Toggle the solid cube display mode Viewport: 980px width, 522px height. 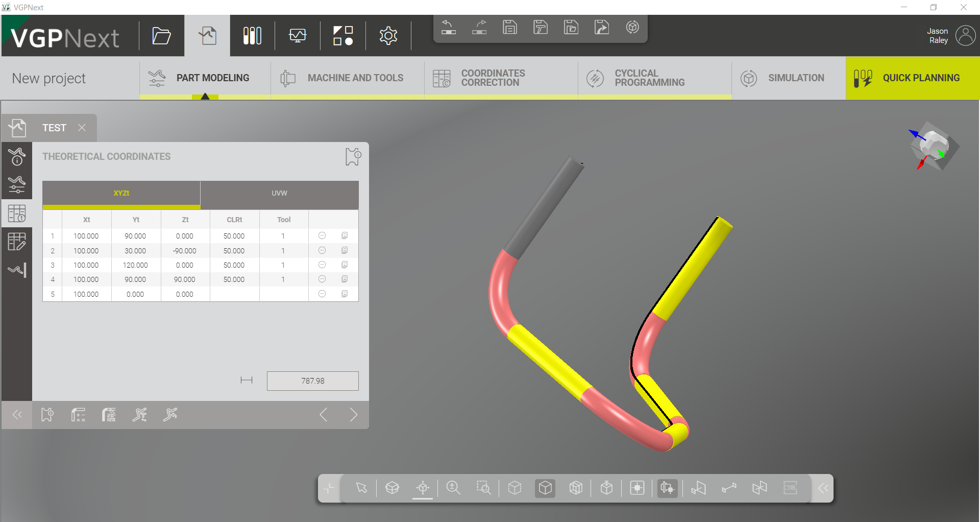(x=545, y=488)
